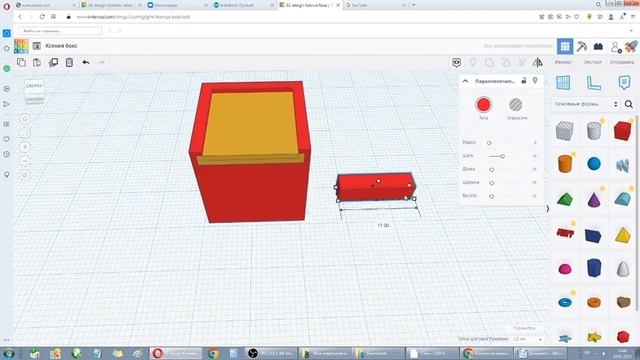Viewport: 640px width, 360px height.
Task: Open the snap grid dropdown
Action: [528, 339]
